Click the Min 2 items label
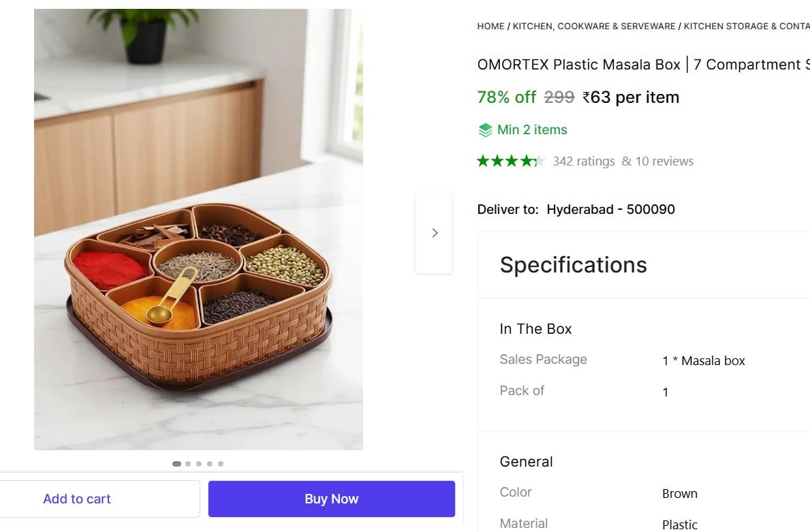The width and height of the screenshot is (810, 532). (532, 130)
